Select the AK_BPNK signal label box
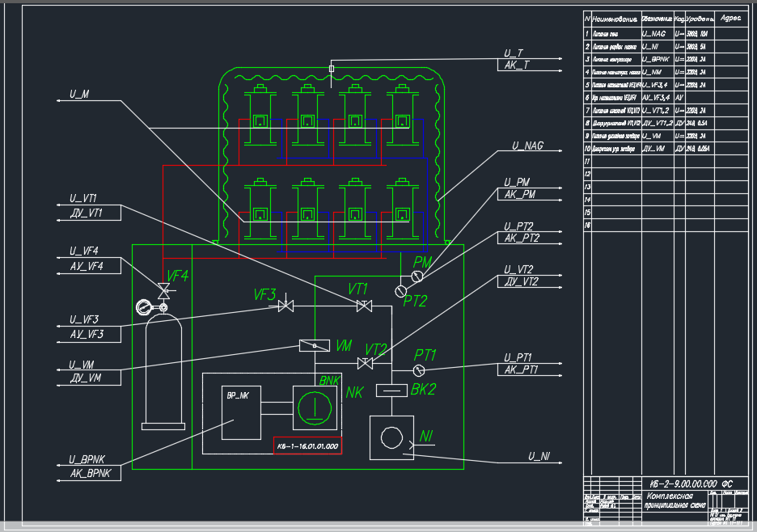 [x=89, y=473]
